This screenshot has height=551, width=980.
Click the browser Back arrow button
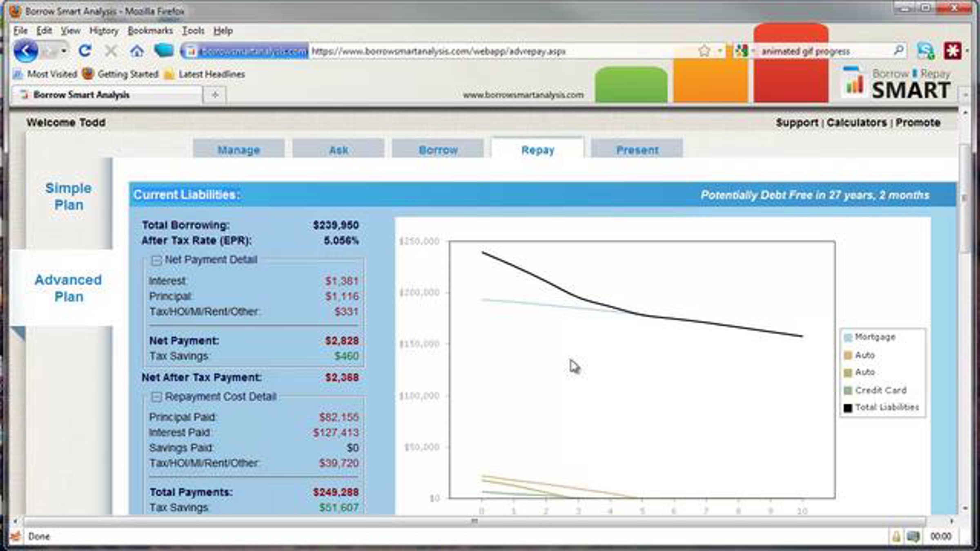(x=25, y=51)
